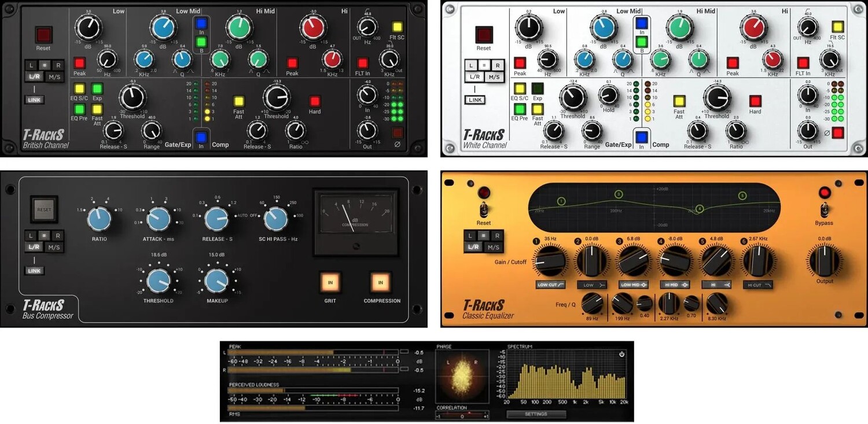868x424 pixels.
Task: Toggle the HI MID band type button
Action: click(675, 285)
